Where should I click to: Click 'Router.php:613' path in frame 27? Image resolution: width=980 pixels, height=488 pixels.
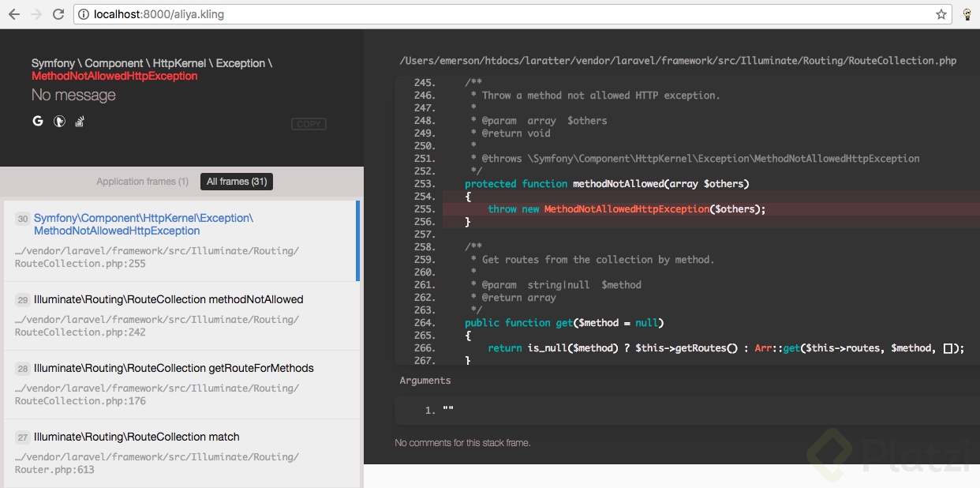point(54,470)
